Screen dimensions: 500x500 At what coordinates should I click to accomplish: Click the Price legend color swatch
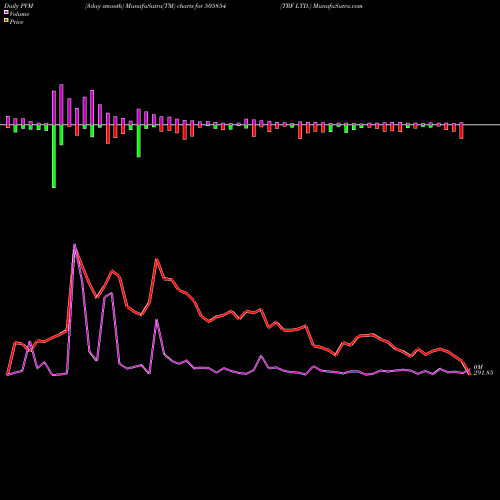click(6, 21)
